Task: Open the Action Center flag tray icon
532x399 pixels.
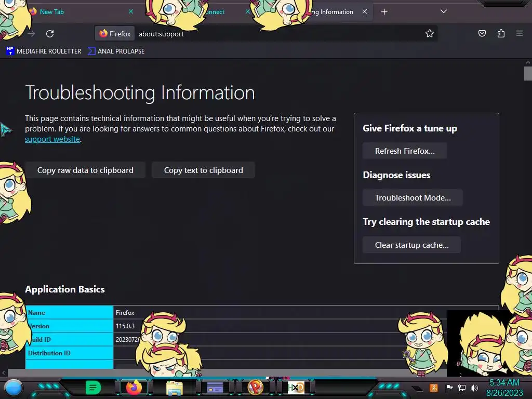Action: 449,388
